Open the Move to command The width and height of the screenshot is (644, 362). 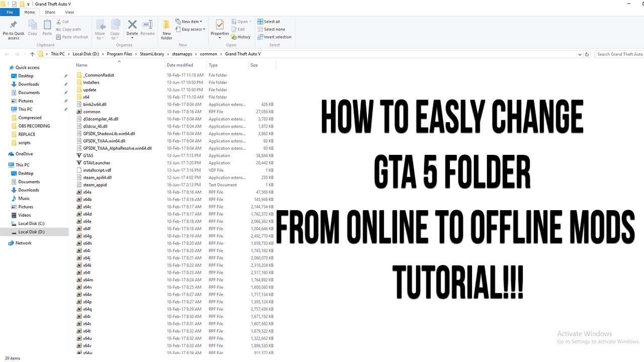click(x=100, y=30)
